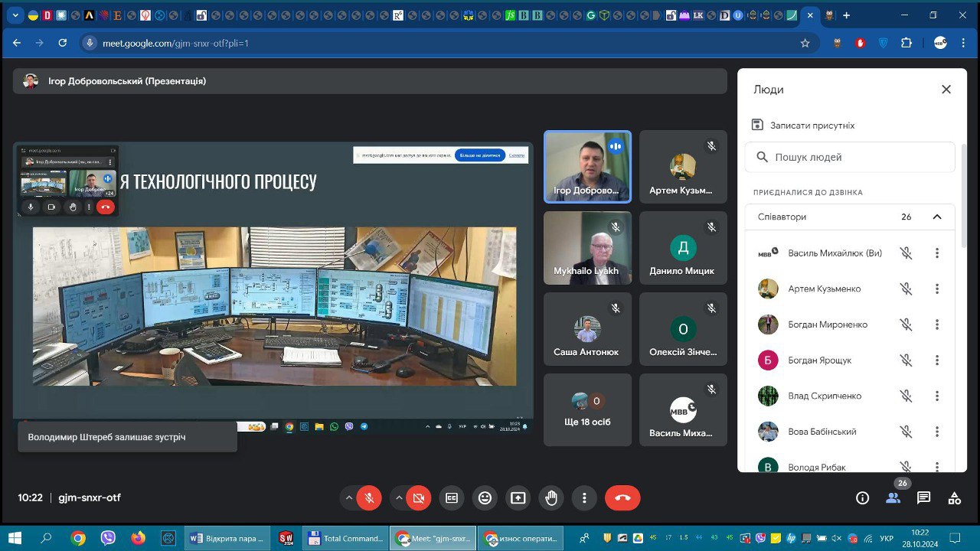
Task: Toggle closed captions button
Action: 452,498
